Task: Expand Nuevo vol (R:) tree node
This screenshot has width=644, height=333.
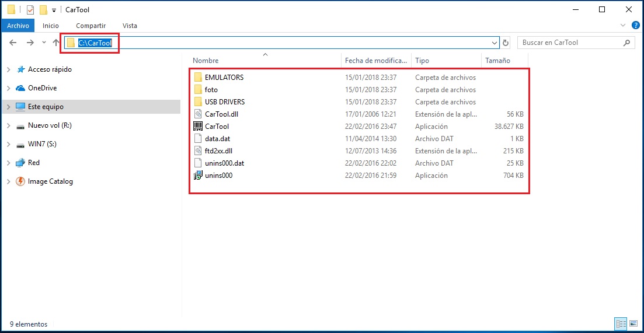Action: tap(9, 125)
